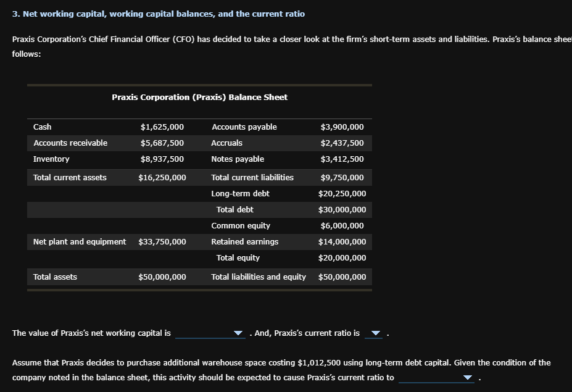Viewport: 572px width, 392px height.
Task: Click the Total debt amount $30,000,000
Action: (343, 209)
